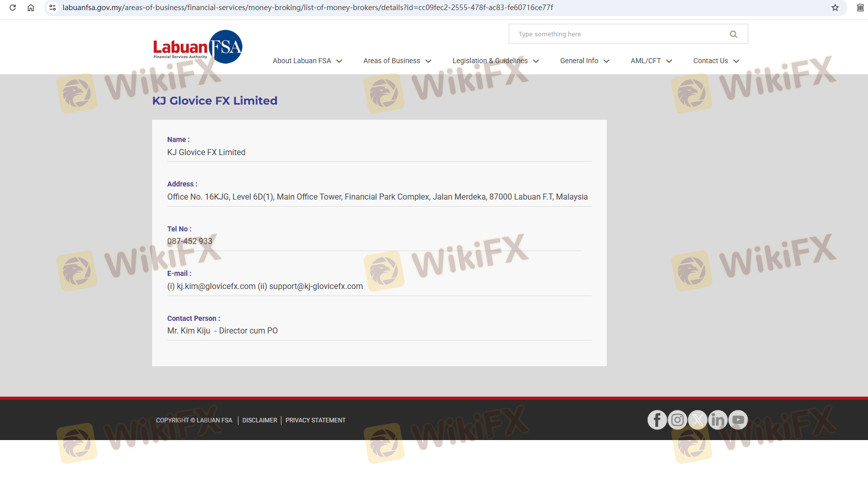The image size is (868, 481).
Task: Go to browser home page icon
Action: [x=31, y=8]
